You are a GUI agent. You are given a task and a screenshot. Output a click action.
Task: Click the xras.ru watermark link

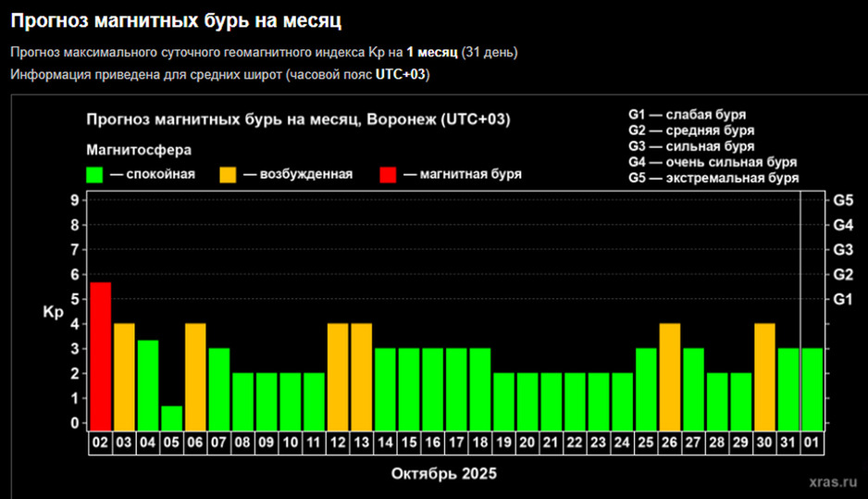click(x=831, y=482)
